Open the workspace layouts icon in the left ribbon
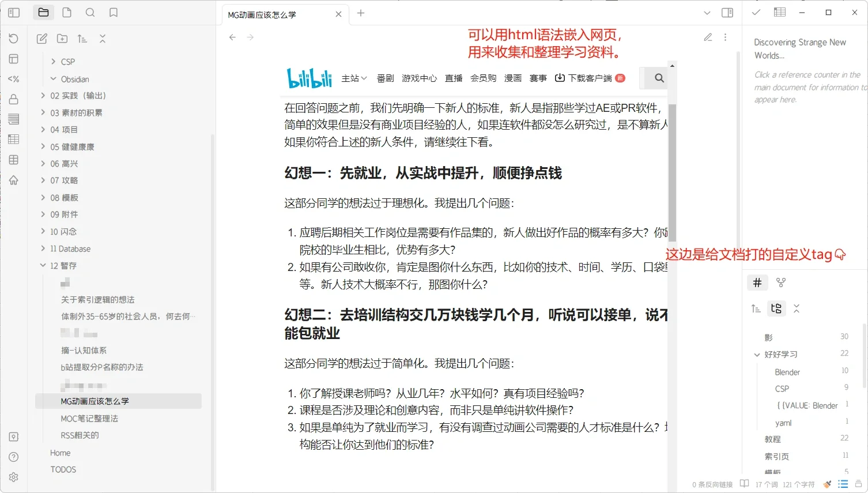Screen dimensions: 868x493 click(13, 59)
